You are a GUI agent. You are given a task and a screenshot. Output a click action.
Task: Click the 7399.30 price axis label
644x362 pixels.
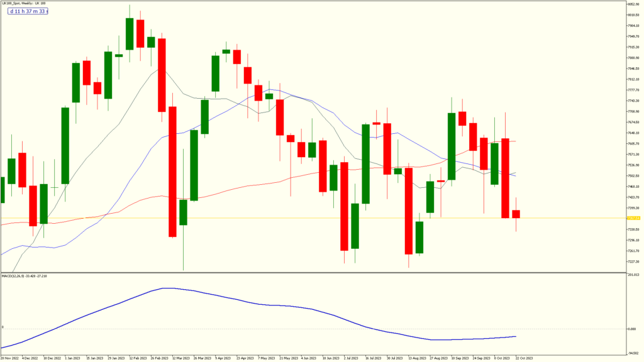tap(631, 208)
